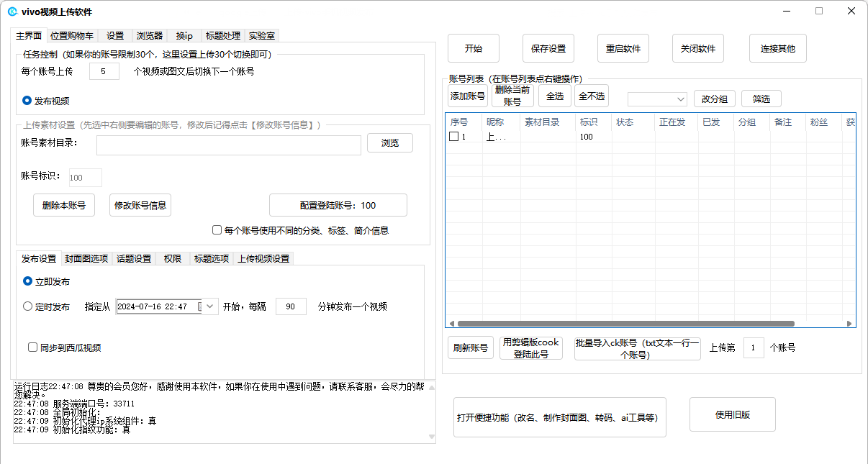Open 实验室 tab
This screenshot has width=868, height=464.
pyautogui.click(x=261, y=35)
